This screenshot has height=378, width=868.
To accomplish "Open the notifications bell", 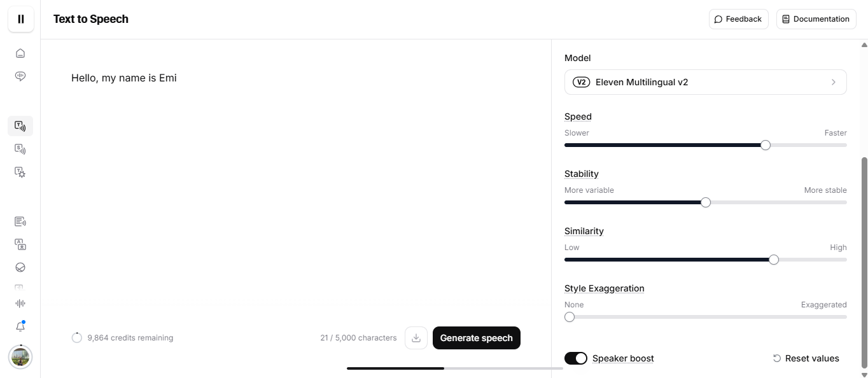I will [x=20, y=326].
